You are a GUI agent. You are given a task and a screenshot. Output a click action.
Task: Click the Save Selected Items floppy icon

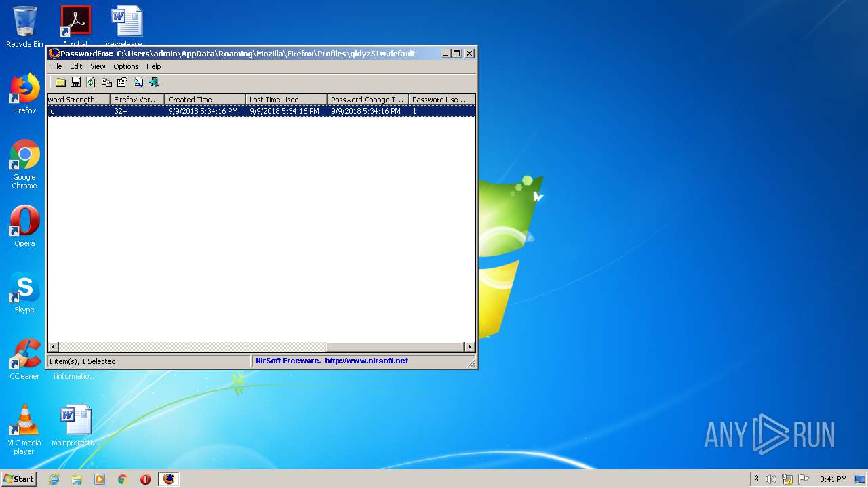[76, 82]
